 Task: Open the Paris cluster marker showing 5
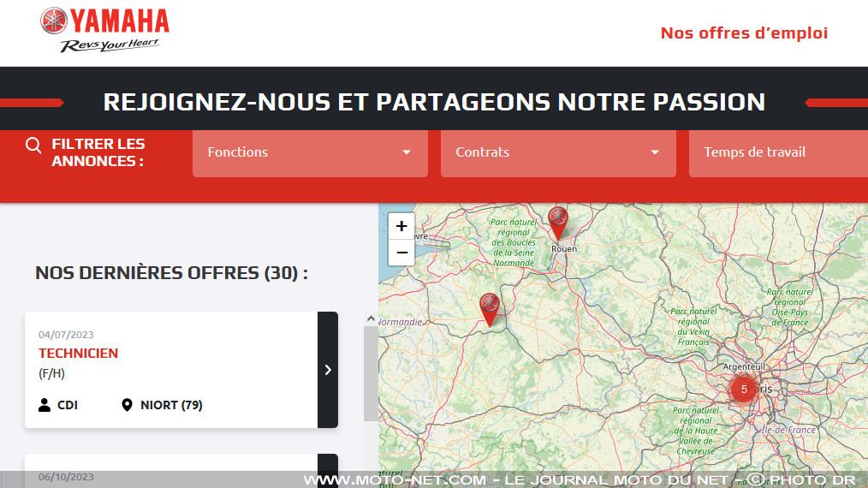pyautogui.click(x=743, y=389)
